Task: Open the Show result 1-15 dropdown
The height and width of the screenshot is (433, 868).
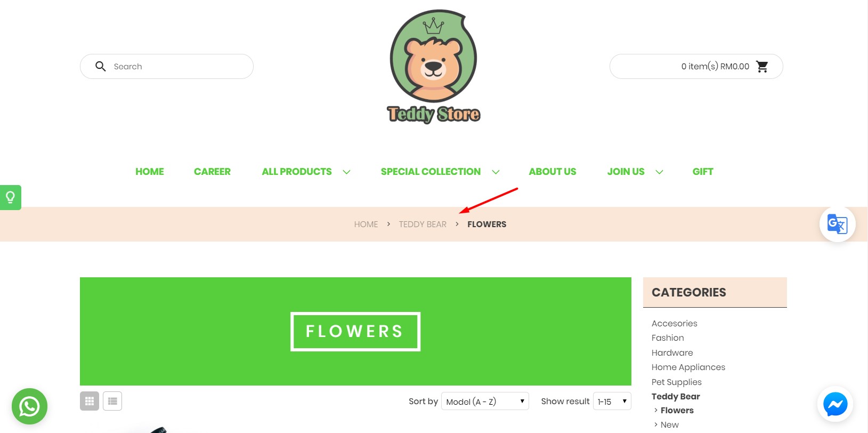Action: pyautogui.click(x=612, y=401)
